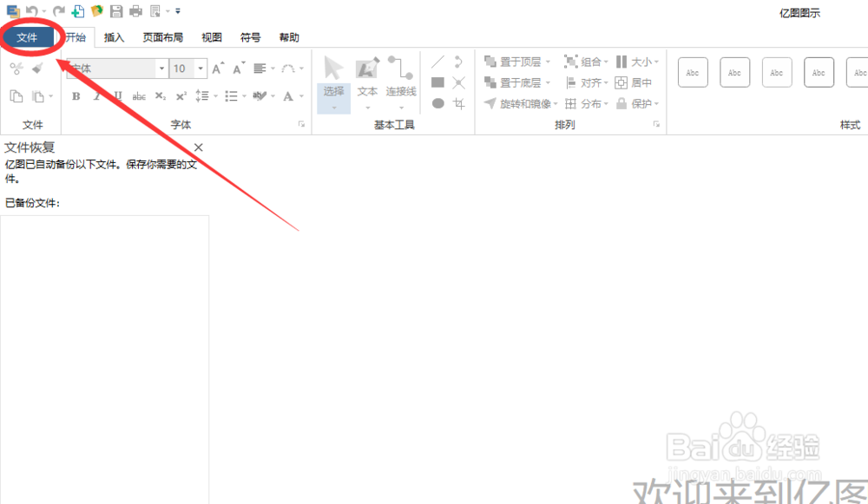This screenshot has width=868, height=504.
Task: Open the 排列 group dialog launcher
Action: (x=656, y=124)
